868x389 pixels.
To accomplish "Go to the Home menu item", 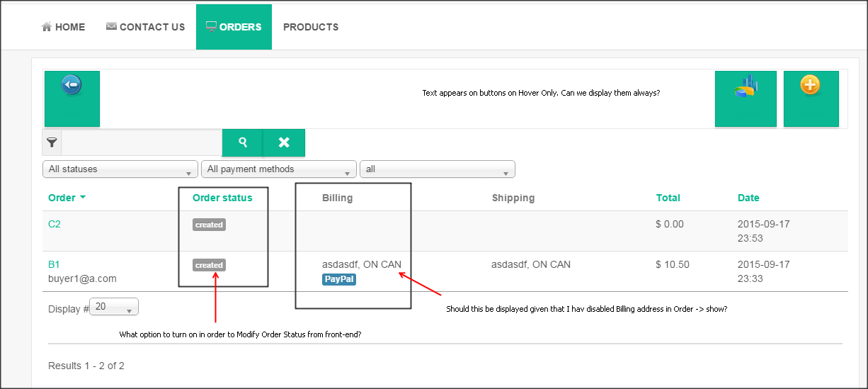I will point(63,27).
